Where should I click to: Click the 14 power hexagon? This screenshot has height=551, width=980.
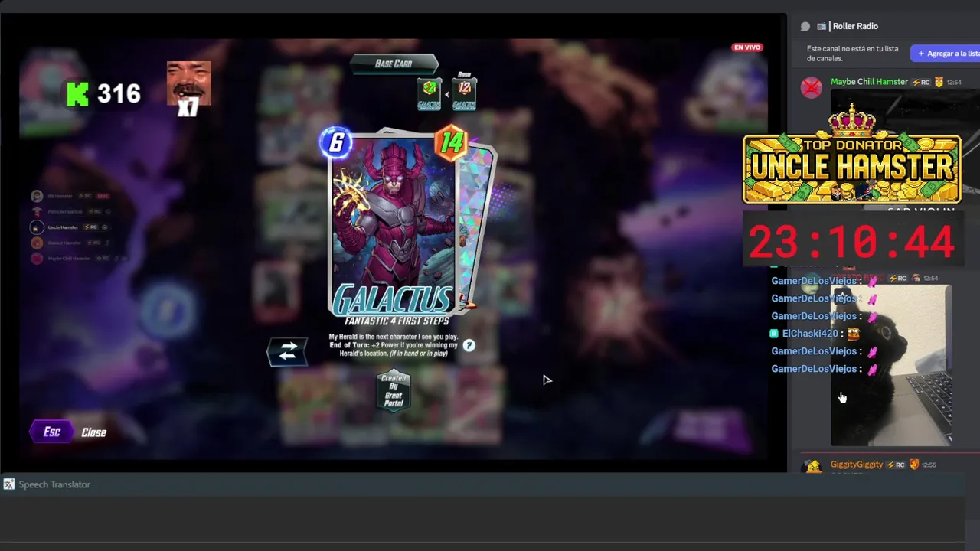pos(451,142)
